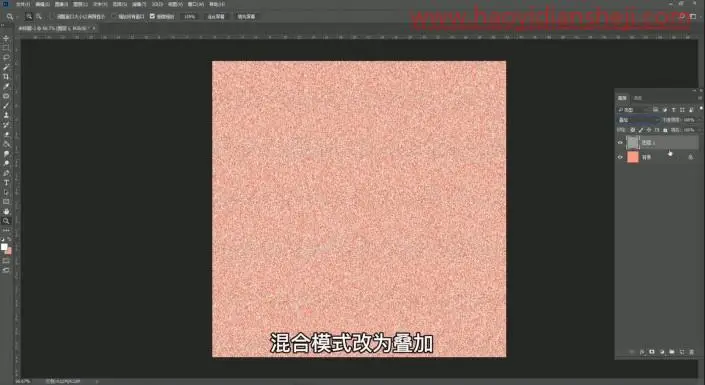Open foreground color swatch

pyautogui.click(x=4, y=246)
